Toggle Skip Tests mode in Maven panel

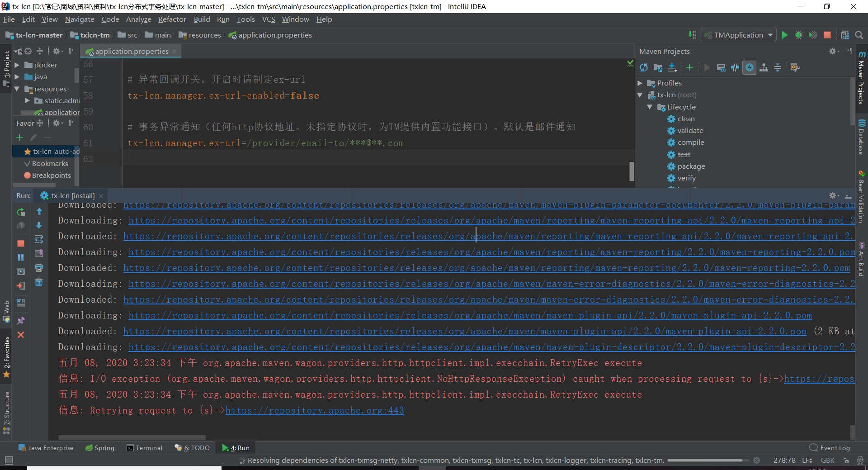coord(750,68)
